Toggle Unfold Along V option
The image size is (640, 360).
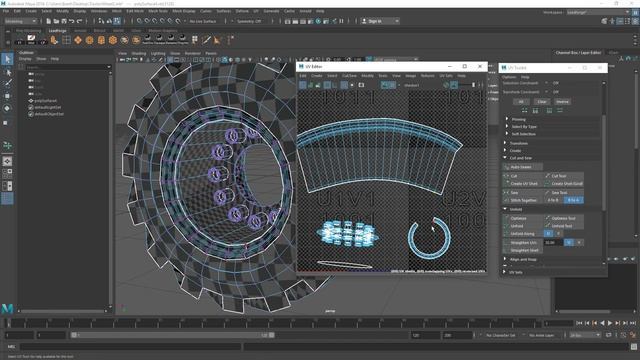coord(558,233)
